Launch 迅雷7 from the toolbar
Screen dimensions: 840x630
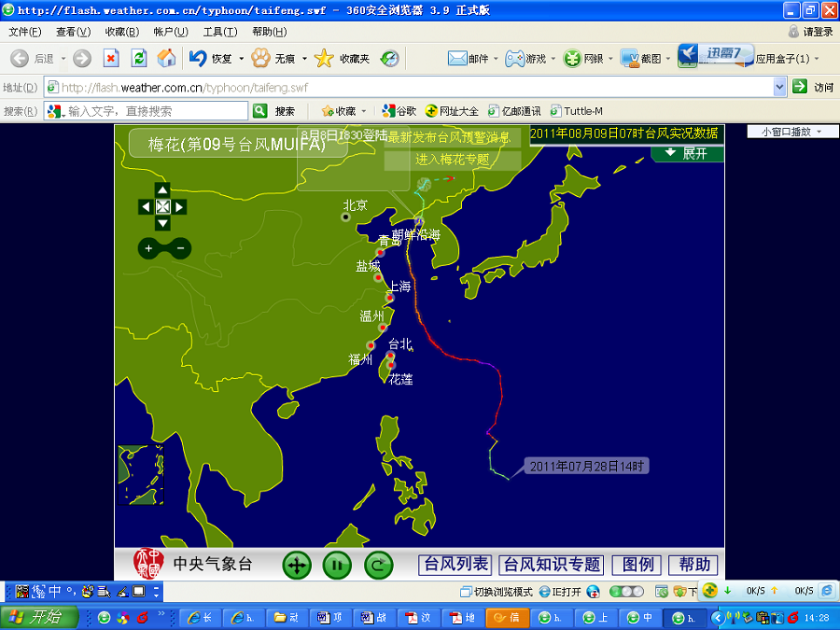tap(711, 56)
